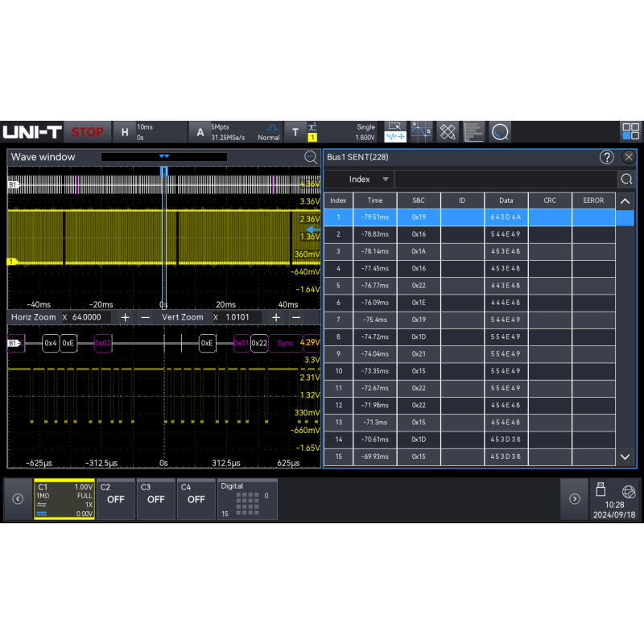Click the STOP run state button
Viewport: 644px width, 644px height.
coord(88,132)
